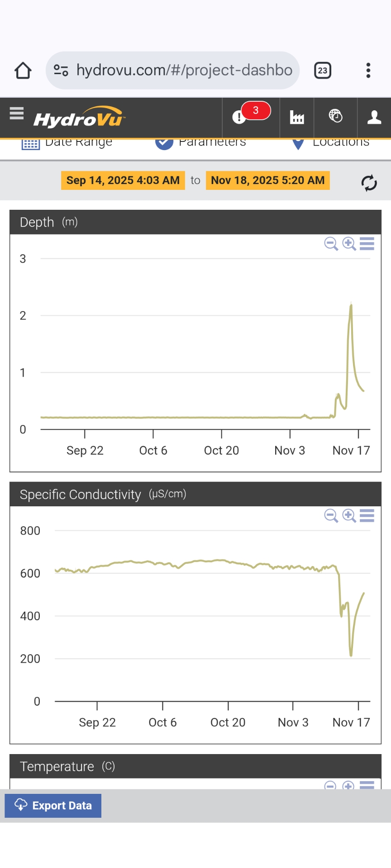Open the HydroVu hamburger menu
The height and width of the screenshot is (868, 391).
click(x=17, y=113)
